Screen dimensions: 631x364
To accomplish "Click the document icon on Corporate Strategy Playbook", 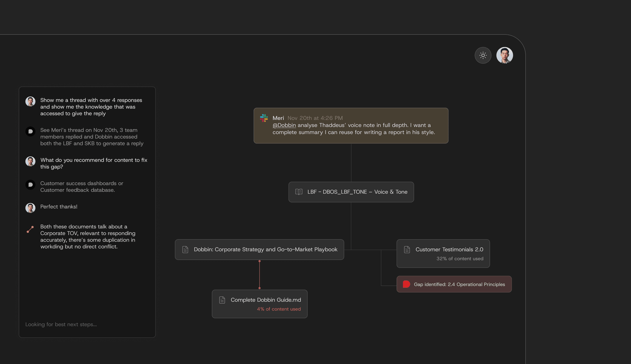I will [185, 249].
